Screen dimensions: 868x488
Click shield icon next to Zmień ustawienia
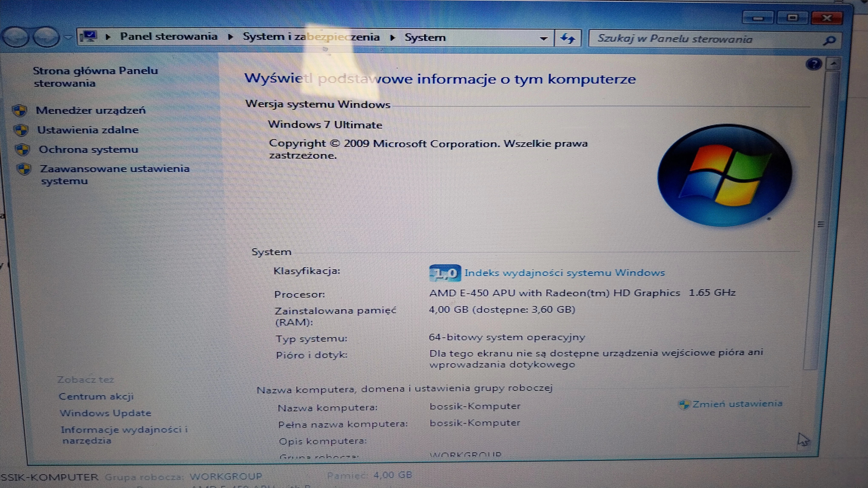[684, 404]
